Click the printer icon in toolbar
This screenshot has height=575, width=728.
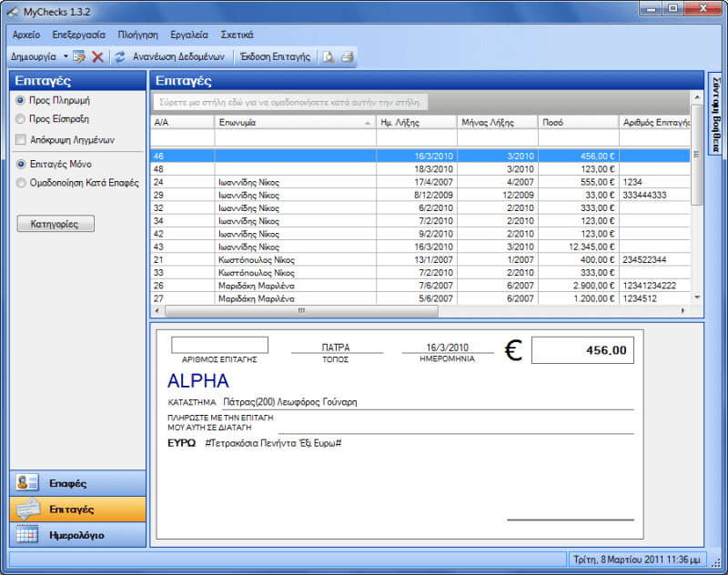[x=347, y=56]
